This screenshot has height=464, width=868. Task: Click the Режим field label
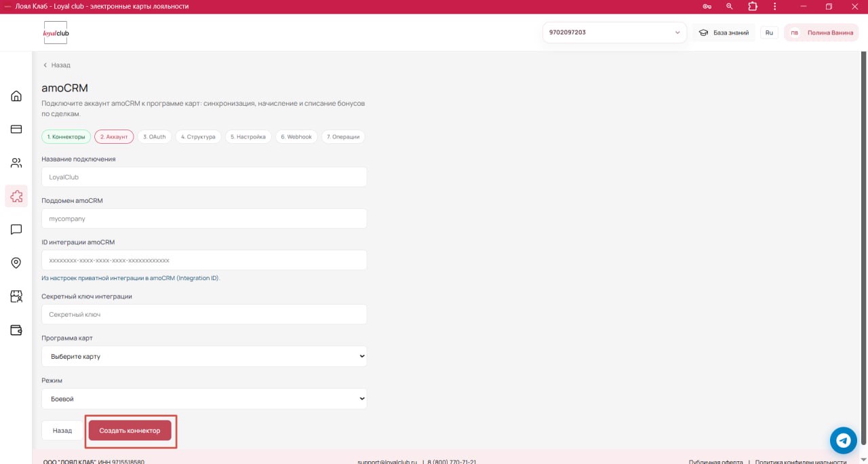52,381
